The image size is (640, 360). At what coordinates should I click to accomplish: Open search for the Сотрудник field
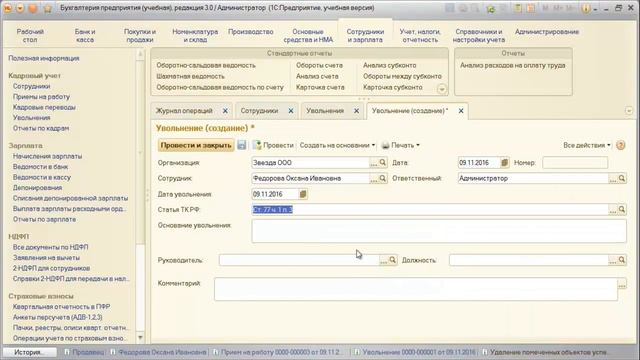coord(382,178)
